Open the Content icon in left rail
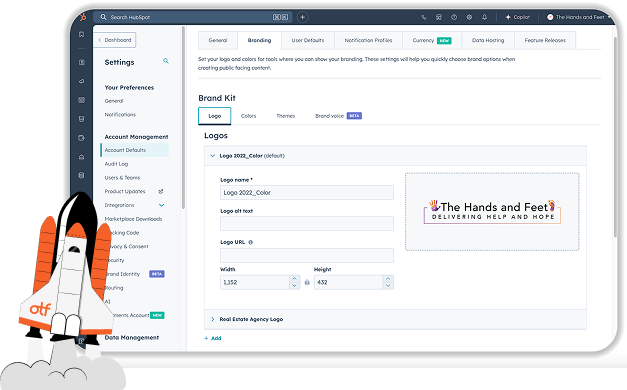The image size is (627, 390). (x=82, y=100)
